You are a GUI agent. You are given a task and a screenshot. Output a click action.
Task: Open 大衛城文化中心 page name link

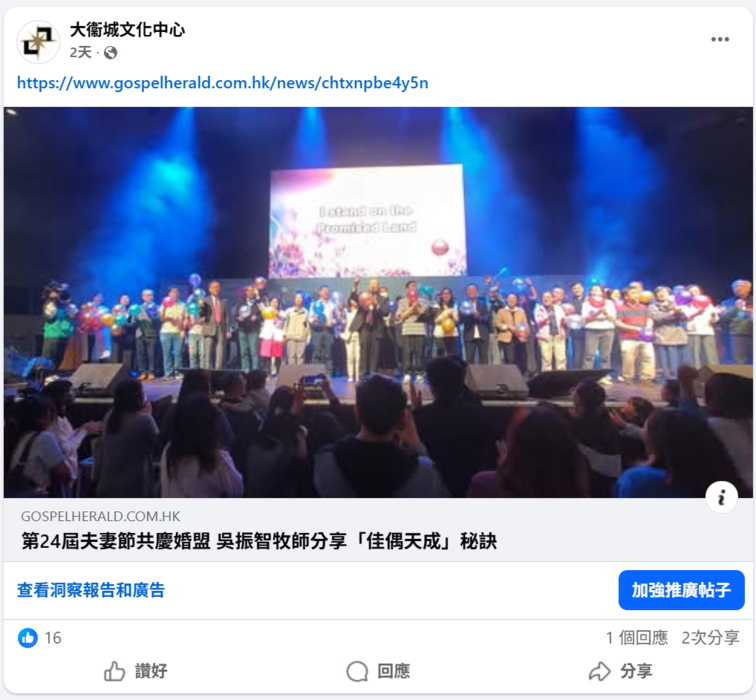click(127, 30)
